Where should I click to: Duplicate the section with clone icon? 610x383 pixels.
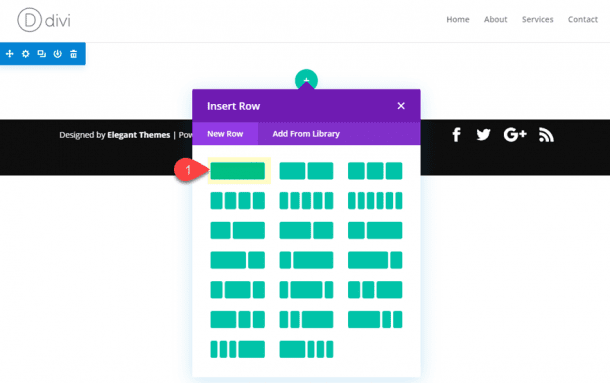point(42,54)
